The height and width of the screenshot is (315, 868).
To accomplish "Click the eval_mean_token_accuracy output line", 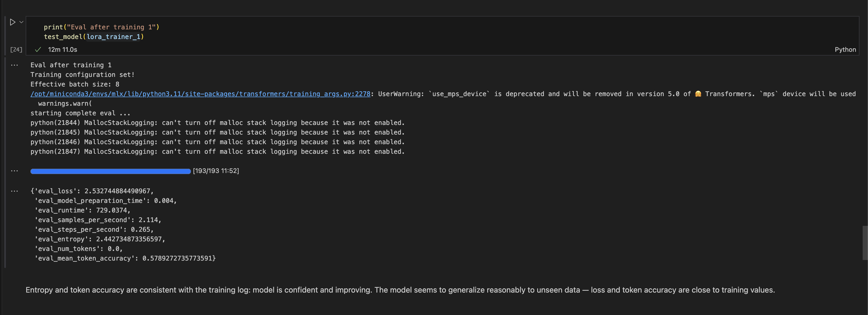I will tap(125, 258).
